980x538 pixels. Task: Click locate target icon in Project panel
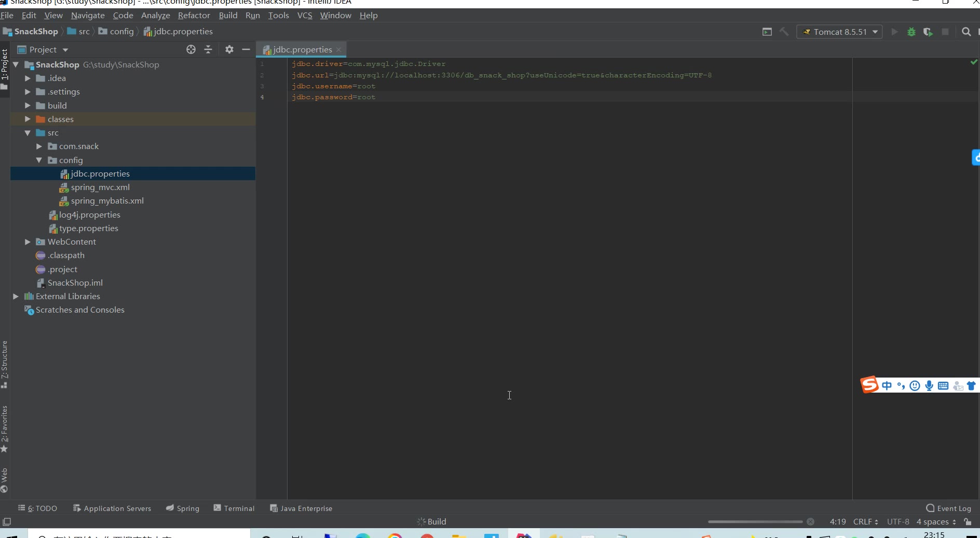tap(191, 50)
